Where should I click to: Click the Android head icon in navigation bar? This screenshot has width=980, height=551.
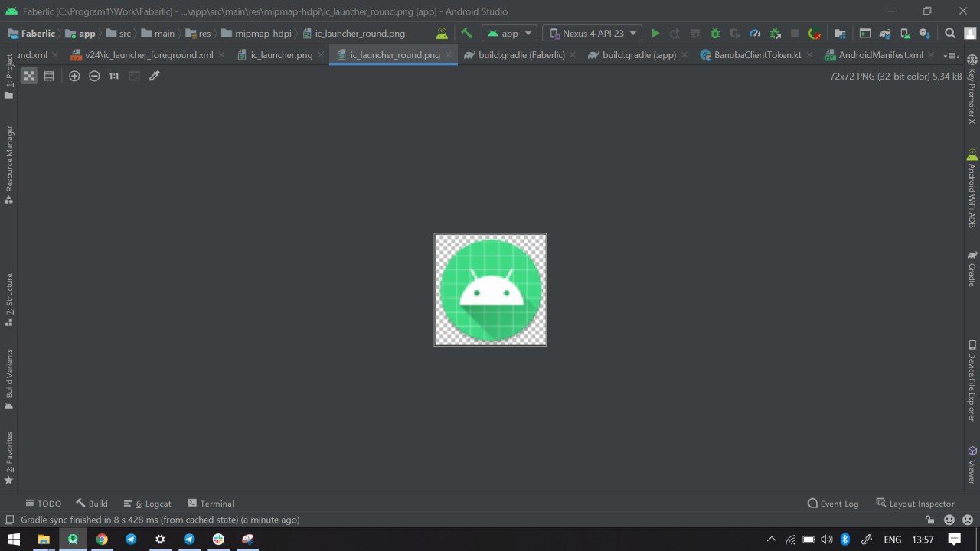(x=442, y=33)
